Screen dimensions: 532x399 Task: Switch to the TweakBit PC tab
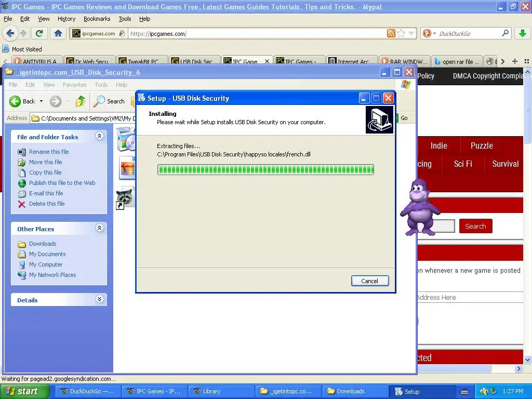(x=142, y=61)
